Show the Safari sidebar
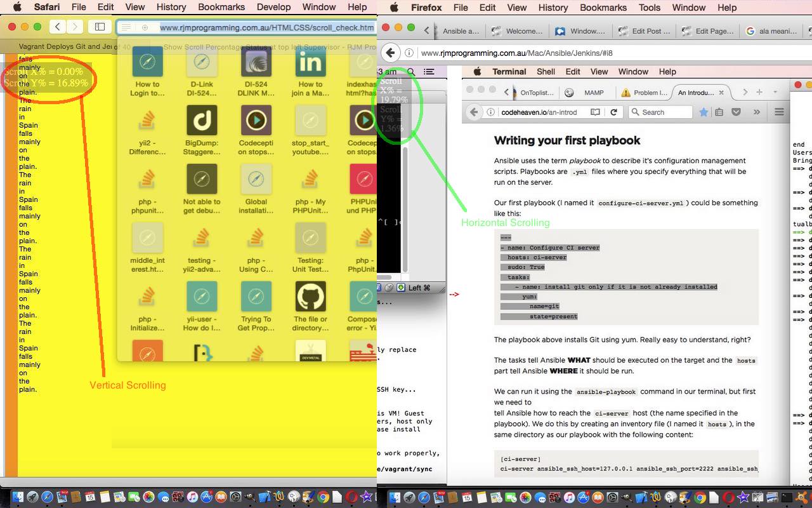Screen dimensions: 812x508 pyautogui.click(x=100, y=27)
